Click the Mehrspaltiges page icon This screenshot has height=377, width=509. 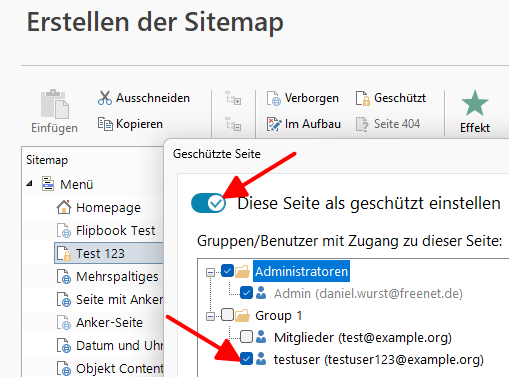tap(64, 276)
